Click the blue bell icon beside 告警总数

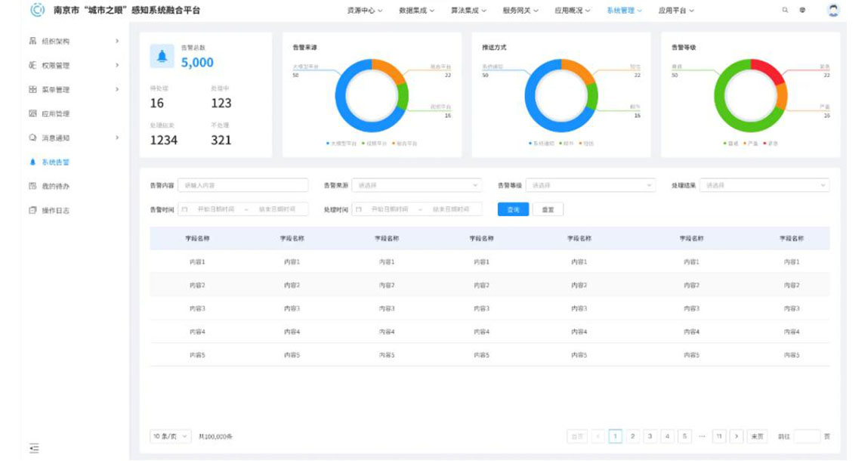(162, 55)
